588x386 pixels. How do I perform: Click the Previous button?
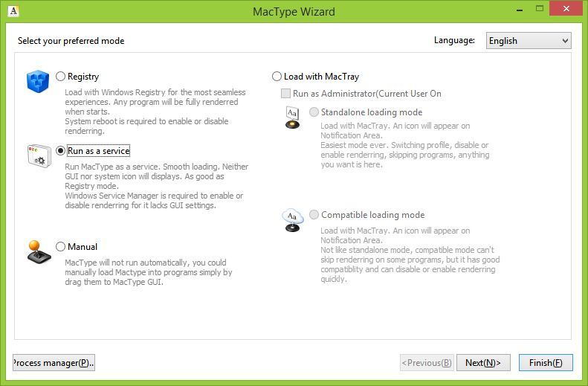coord(427,363)
